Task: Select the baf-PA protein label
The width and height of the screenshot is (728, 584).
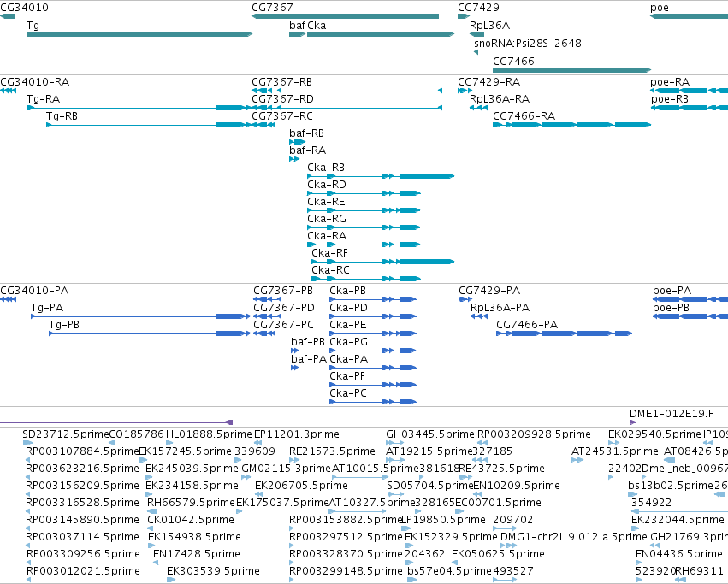Action: pos(309,359)
